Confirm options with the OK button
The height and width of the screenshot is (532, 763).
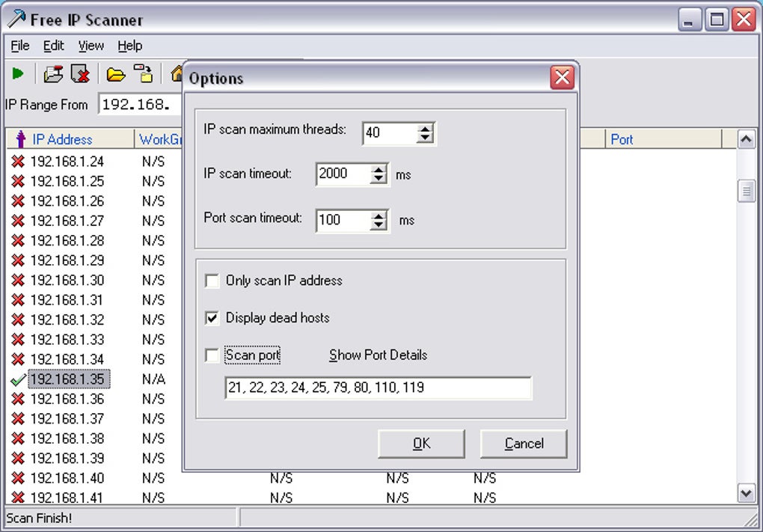point(421,444)
